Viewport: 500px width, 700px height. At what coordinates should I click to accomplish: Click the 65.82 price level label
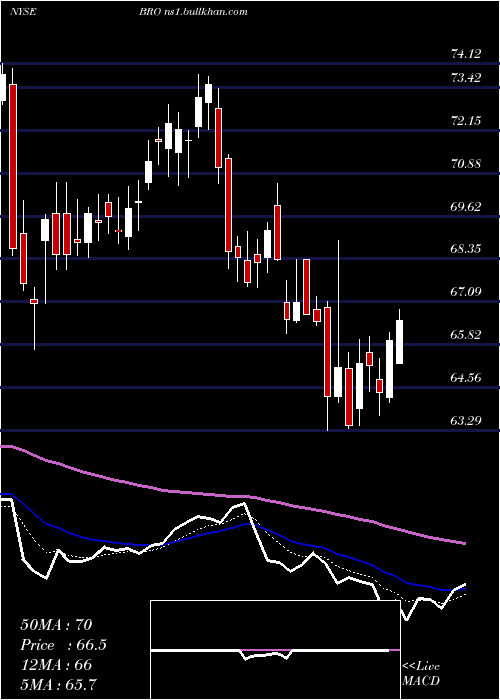point(466,335)
